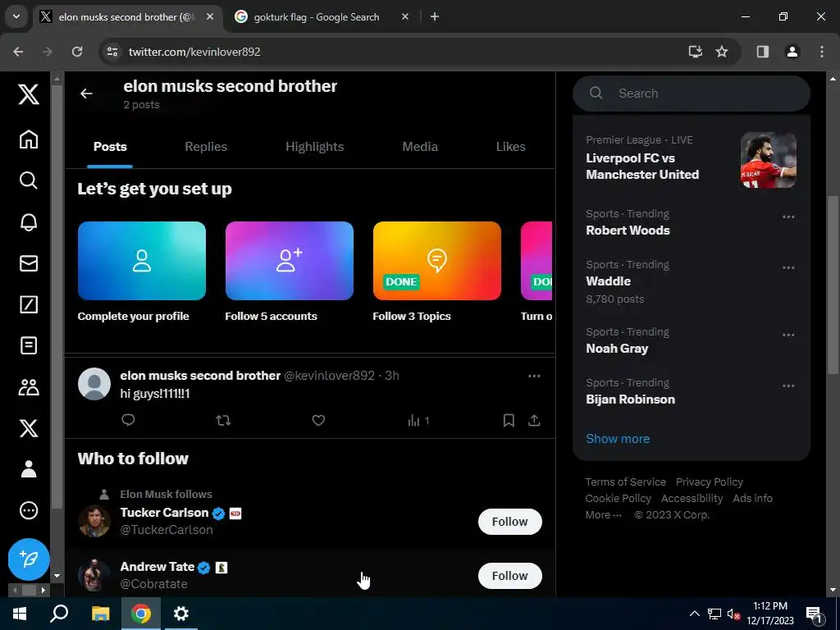Open options for Robert Woods trend
840x630 pixels.
point(788,217)
